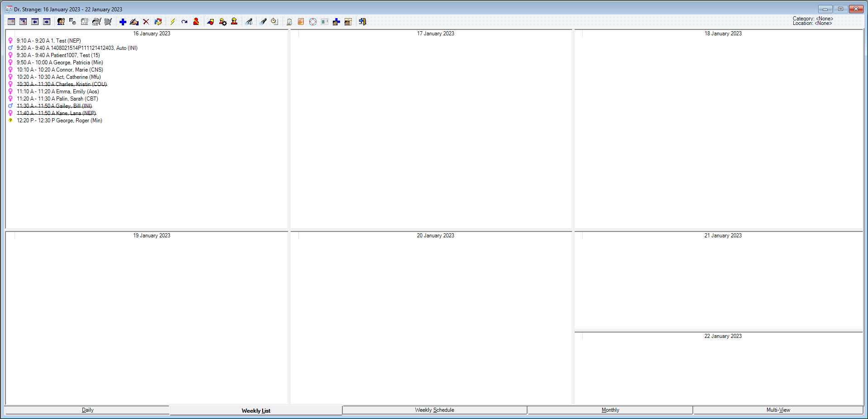This screenshot has width=868, height=419.
Task: Click the 19 January 2023 day header
Action: tap(152, 236)
